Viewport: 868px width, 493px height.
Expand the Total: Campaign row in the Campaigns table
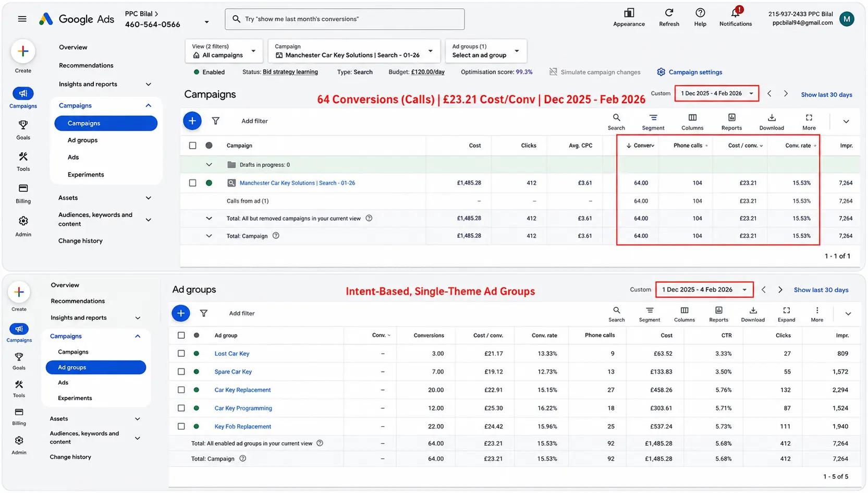click(x=209, y=236)
